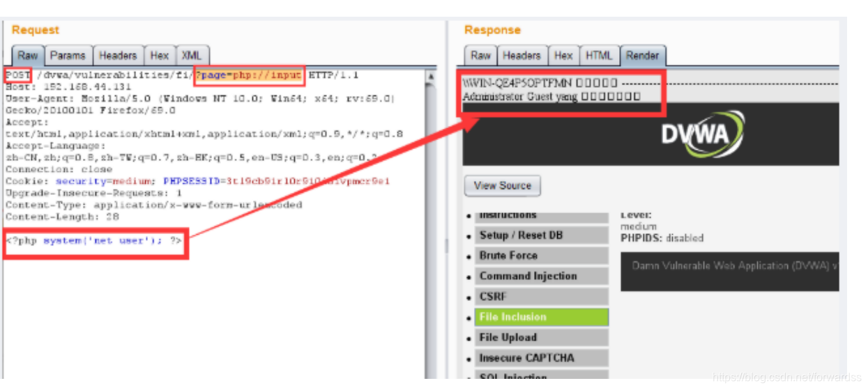Select the Response Hex tab
868x390 pixels.
pyautogui.click(x=564, y=56)
